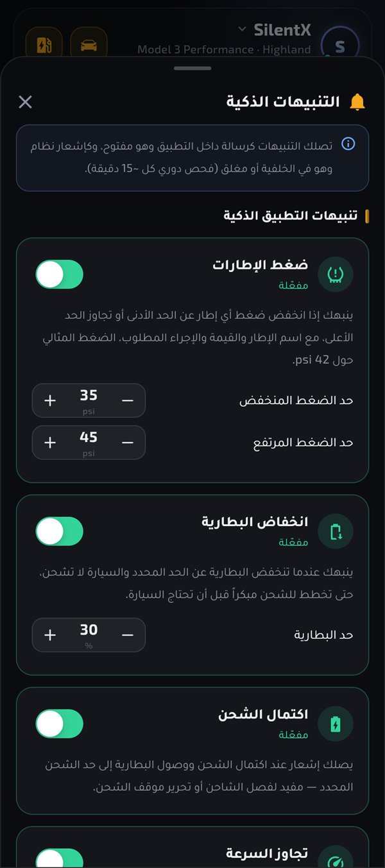Expand the SilentX vehicle selector chevron
Screen dimensions: 385x868
click(x=242, y=29)
